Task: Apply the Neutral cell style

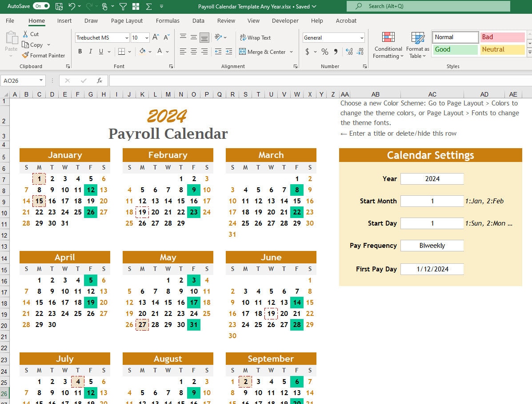Action: coord(503,49)
